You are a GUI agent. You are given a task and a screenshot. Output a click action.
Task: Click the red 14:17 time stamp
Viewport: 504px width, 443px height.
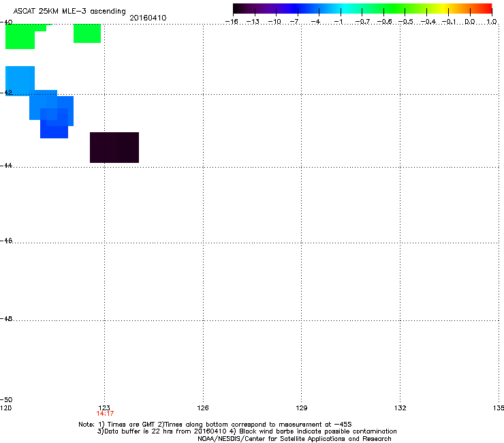tap(105, 414)
